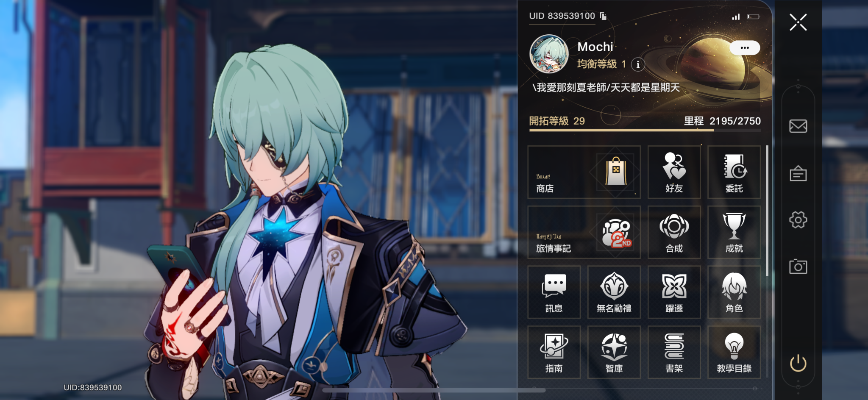Expand the three-dots profile options button
This screenshot has height=400, width=868.
click(745, 48)
